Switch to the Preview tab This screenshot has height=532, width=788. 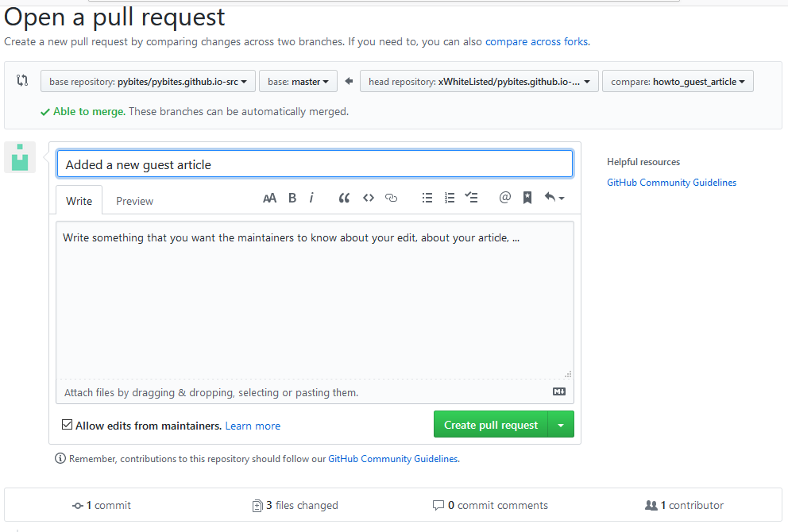(x=133, y=200)
